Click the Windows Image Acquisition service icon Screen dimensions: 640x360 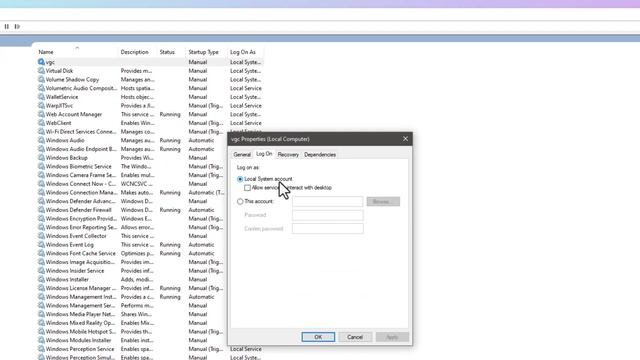click(41, 262)
